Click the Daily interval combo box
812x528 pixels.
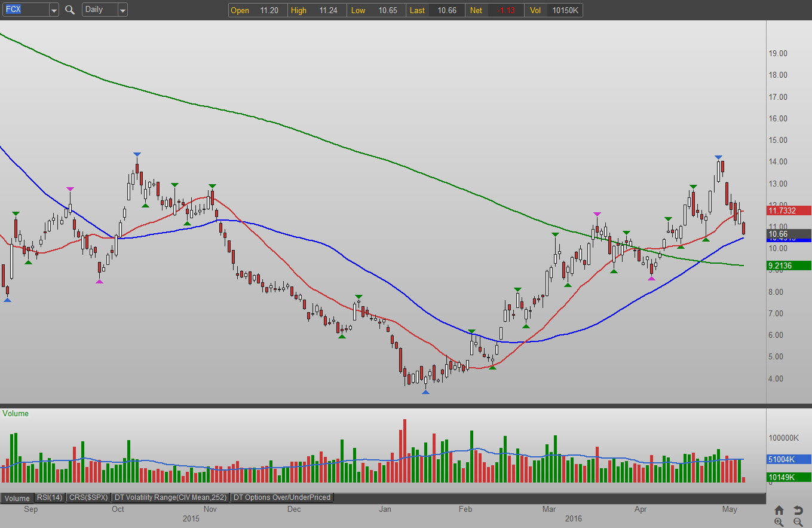coord(99,10)
